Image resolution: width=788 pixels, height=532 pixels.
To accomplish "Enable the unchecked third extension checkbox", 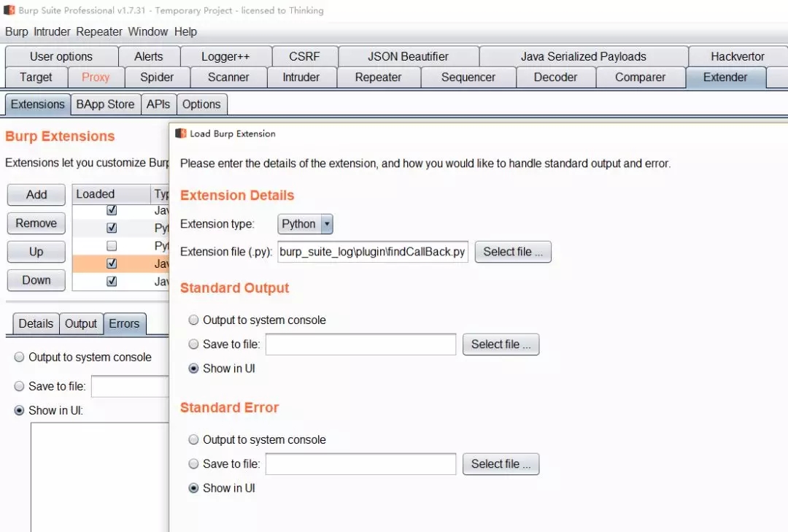I will tap(112, 245).
